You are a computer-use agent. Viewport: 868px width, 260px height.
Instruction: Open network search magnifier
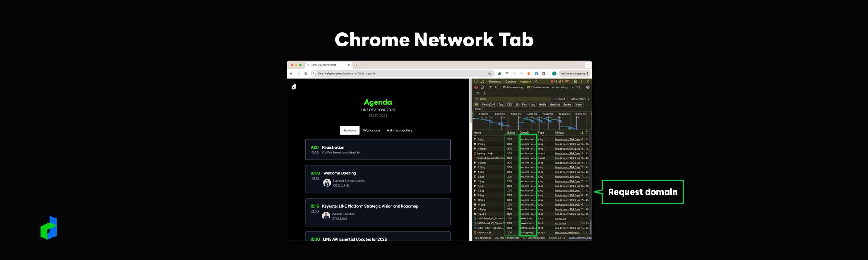pos(496,87)
